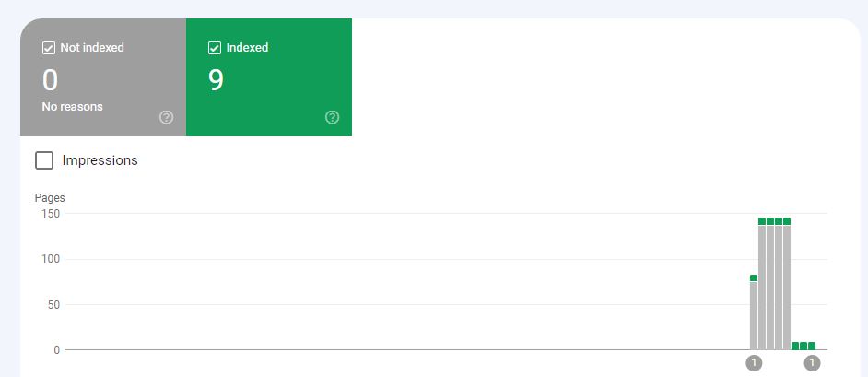This screenshot has width=868, height=377.
Task: Uncheck the Not indexed checkbox
Action: coord(49,48)
